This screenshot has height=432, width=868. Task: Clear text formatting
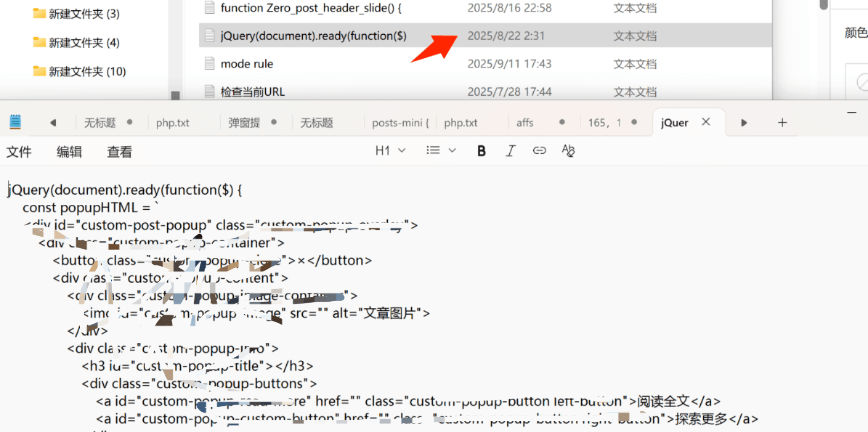click(x=568, y=151)
